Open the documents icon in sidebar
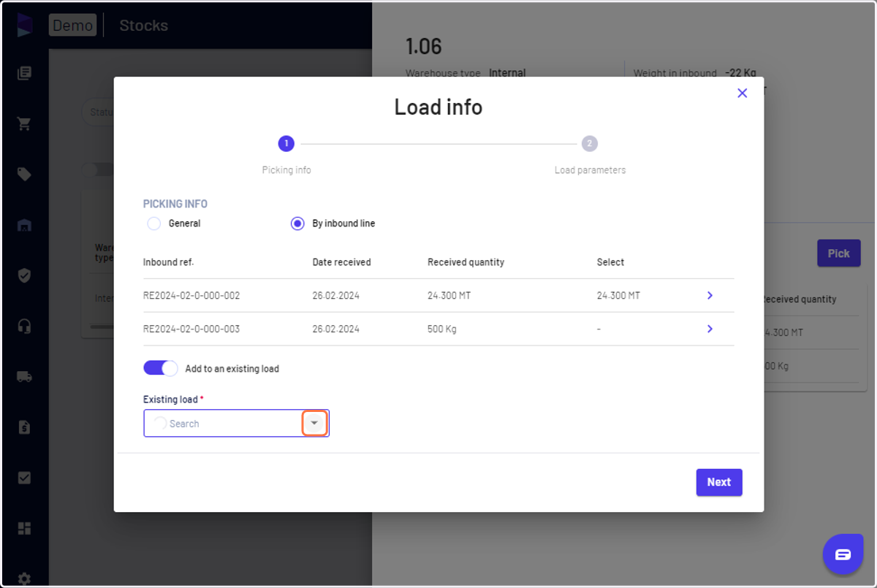The height and width of the screenshot is (588, 877). click(x=24, y=73)
